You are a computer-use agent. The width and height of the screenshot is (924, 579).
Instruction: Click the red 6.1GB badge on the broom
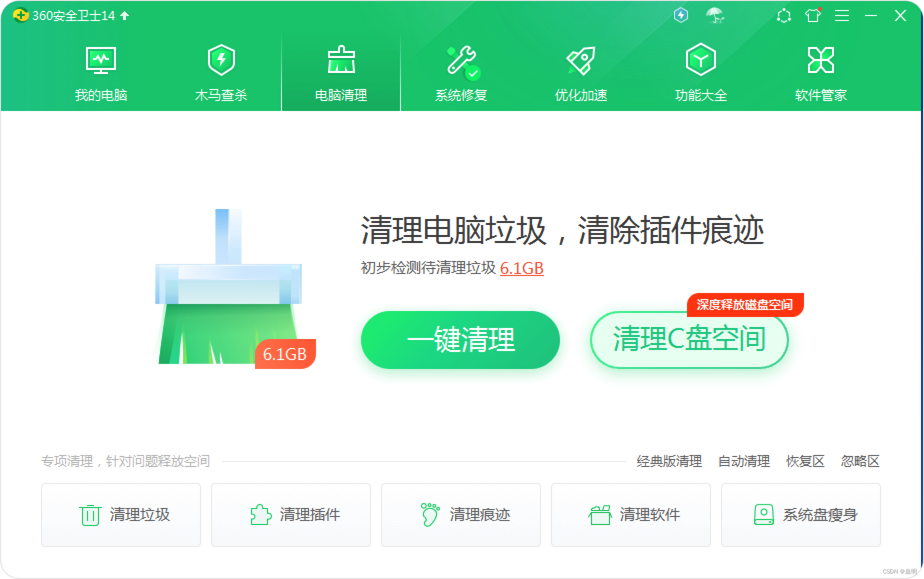pos(286,353)
